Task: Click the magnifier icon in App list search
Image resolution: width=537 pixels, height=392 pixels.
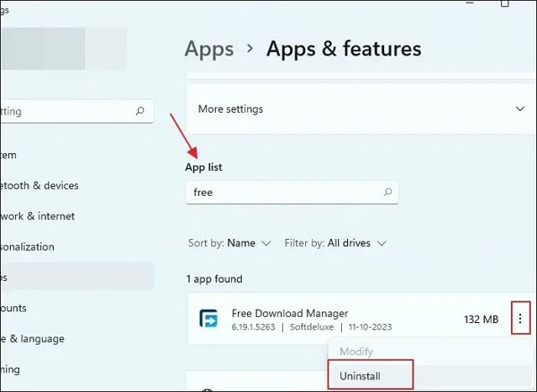Action: [x=388, y=192]
